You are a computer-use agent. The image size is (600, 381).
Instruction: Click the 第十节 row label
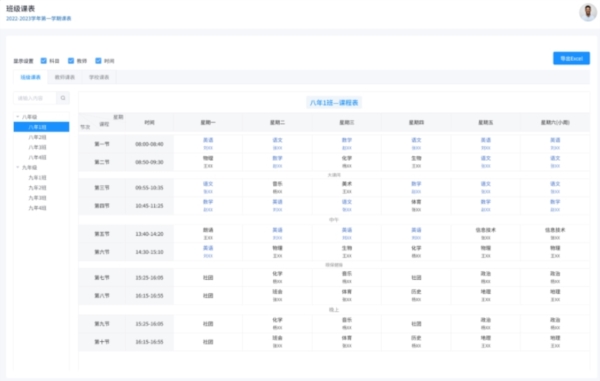click(x=102, y=342)
